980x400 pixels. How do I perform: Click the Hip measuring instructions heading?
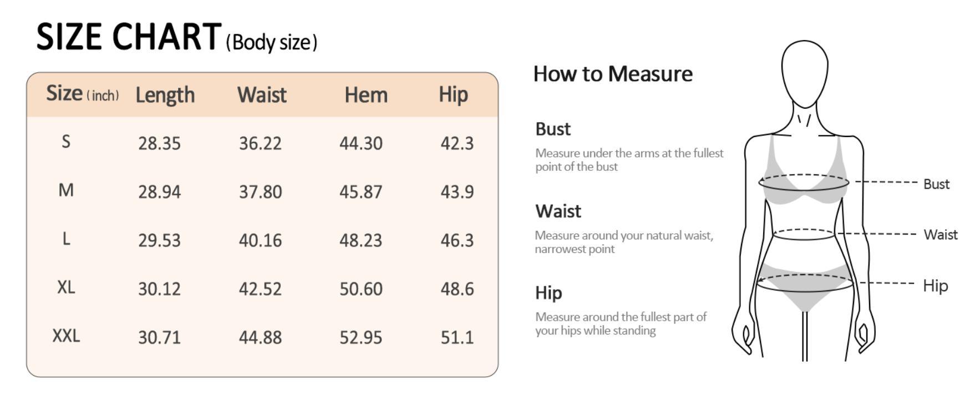pos(549,293)
